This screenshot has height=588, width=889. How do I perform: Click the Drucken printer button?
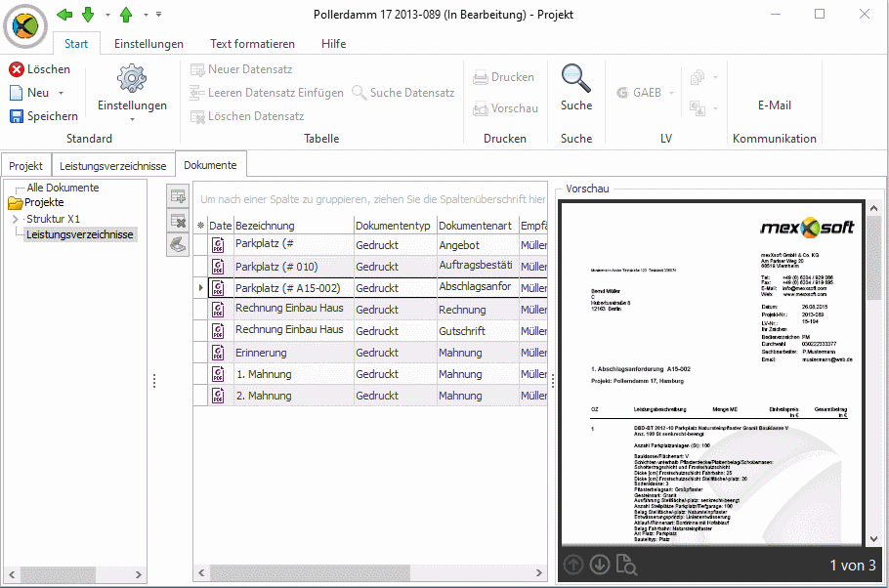(504, 77)
